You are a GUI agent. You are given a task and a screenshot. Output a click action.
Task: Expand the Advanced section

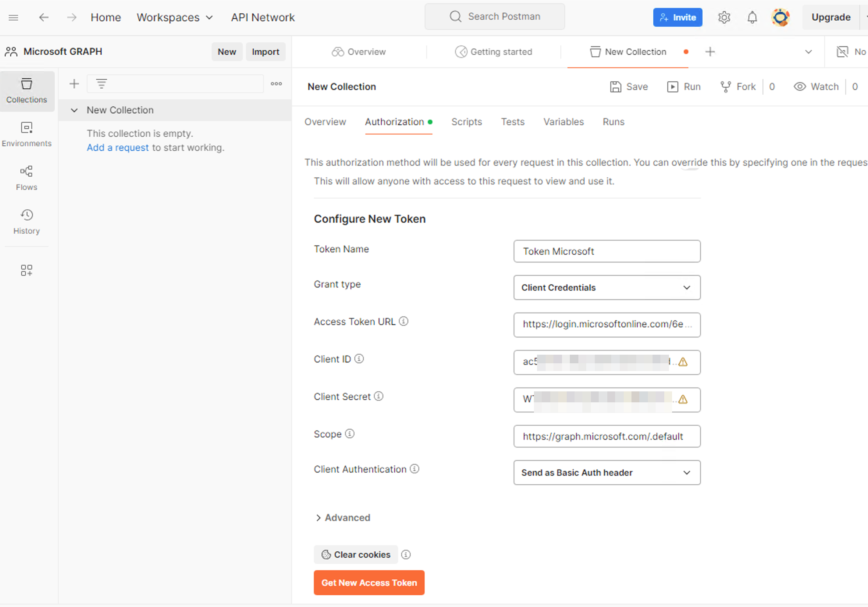click(x=342, y=518)
